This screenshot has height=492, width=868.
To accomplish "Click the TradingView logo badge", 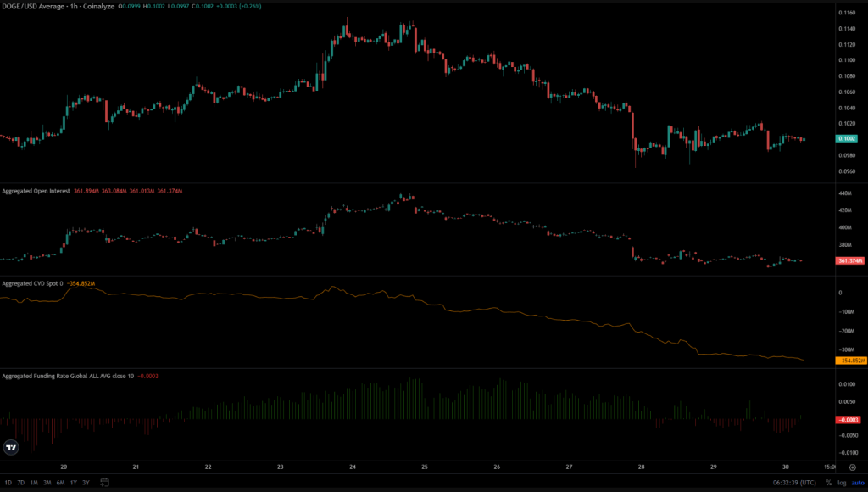I will (x=11, y=447).
